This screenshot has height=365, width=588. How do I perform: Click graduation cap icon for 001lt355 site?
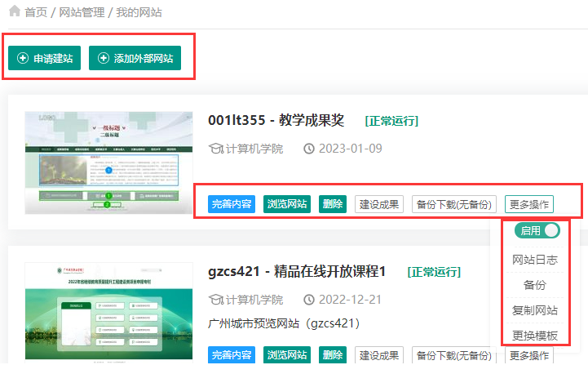(216, 149)
